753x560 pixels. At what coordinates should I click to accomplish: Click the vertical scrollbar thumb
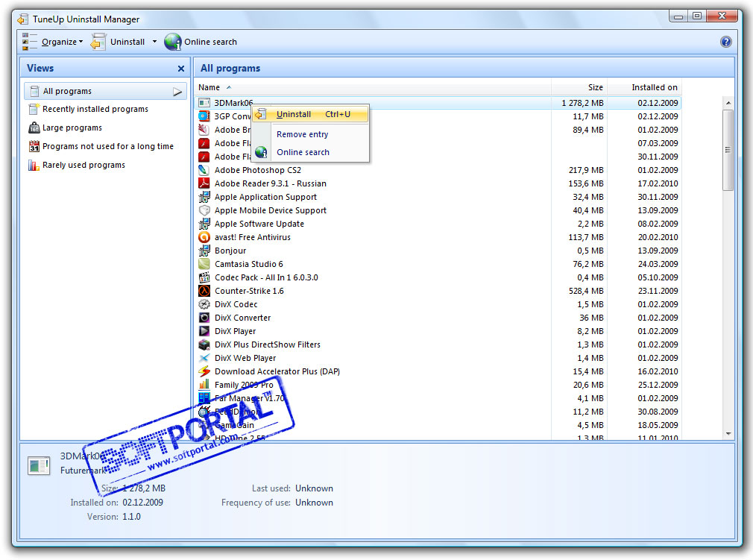pos(728,150)
